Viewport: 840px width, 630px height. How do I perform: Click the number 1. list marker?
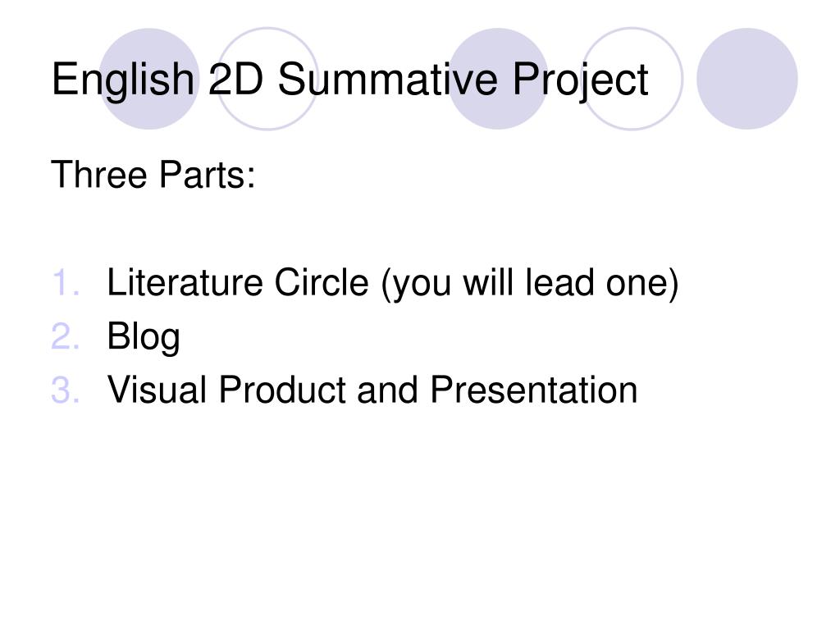tap(66, 282)
